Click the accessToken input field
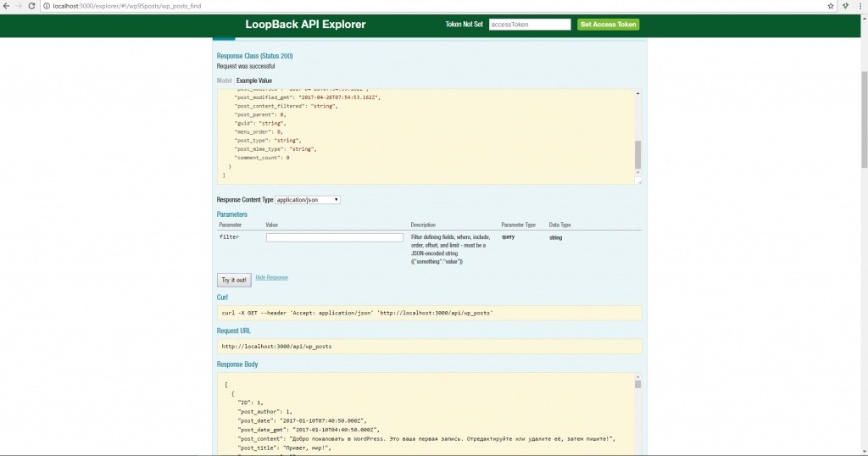The width and height of the screenshot is (868, 456). 530,25
